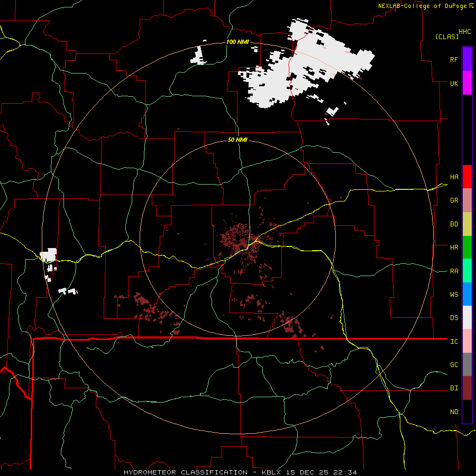Viewport: 476px width, 476px height.
Task: Click the GC legend label
Action: click(x=454, y=365)
